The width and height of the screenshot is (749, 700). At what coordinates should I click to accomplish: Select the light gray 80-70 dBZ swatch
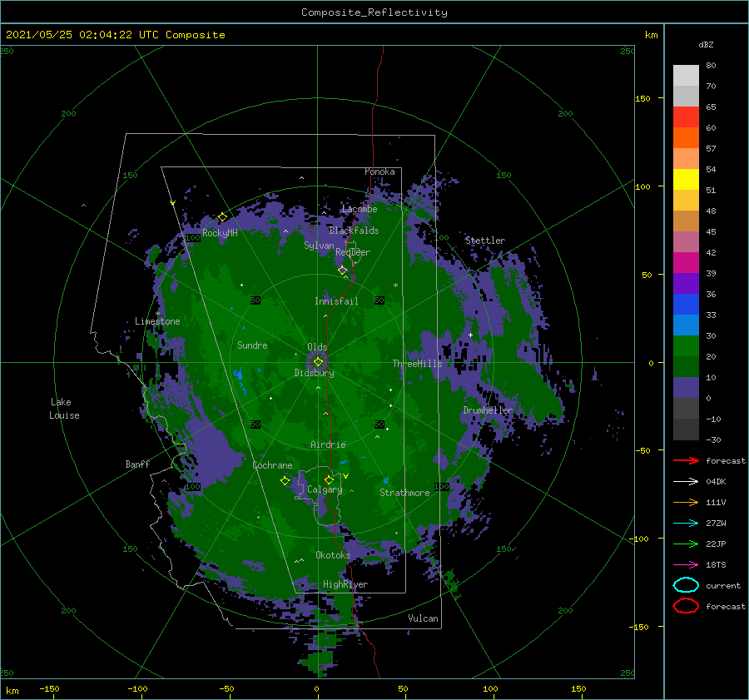pos(686,76)
